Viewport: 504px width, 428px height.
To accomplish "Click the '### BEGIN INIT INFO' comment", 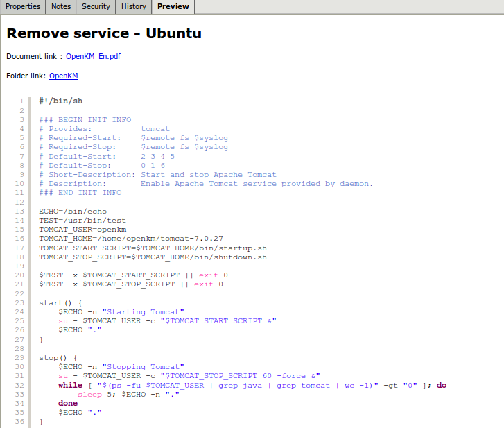I will click(x=85, y=119).
